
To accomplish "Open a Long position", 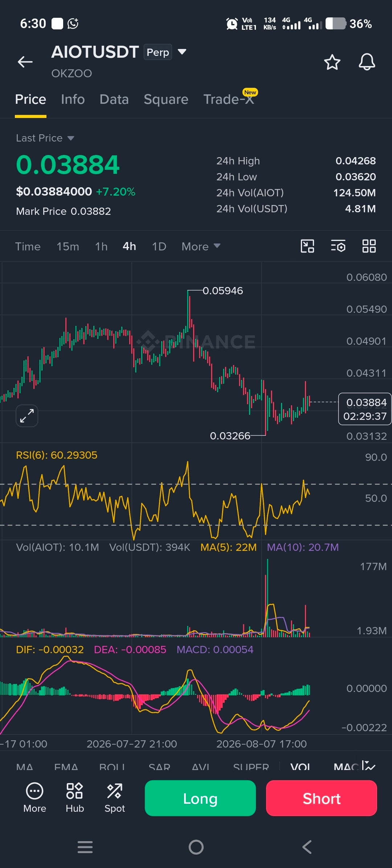I will pyautogui.click(x=200, y=798).
